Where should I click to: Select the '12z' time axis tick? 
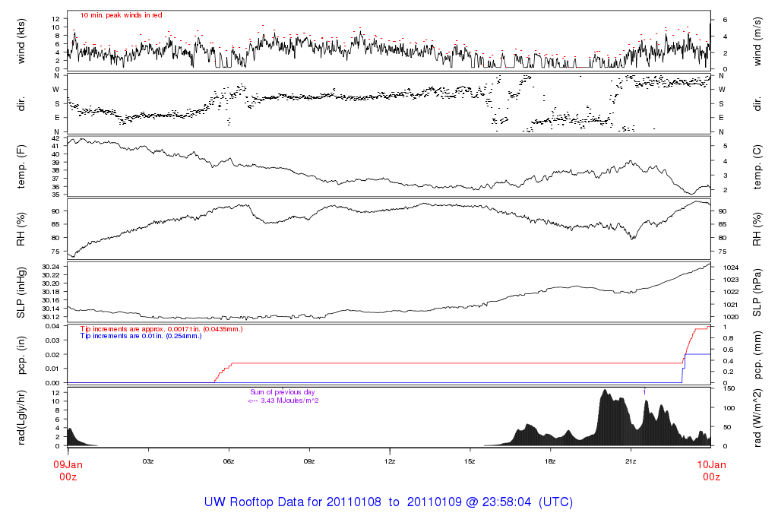[389, 461]
